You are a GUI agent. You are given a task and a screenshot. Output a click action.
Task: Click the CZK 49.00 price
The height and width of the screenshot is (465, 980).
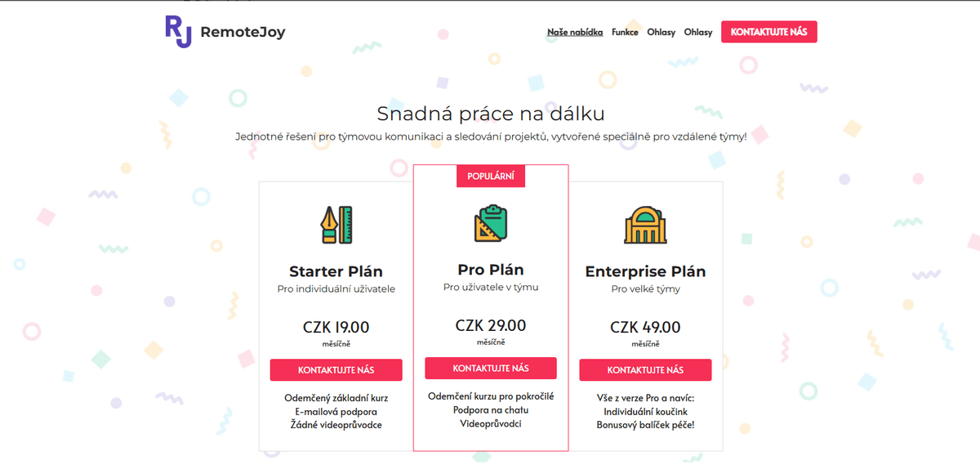point(645,327)
